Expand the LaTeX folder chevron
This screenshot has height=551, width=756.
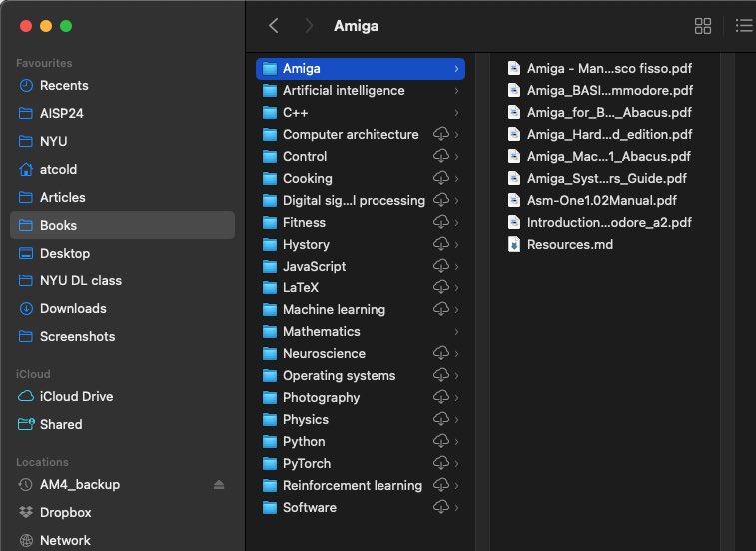tap(456, 287)
